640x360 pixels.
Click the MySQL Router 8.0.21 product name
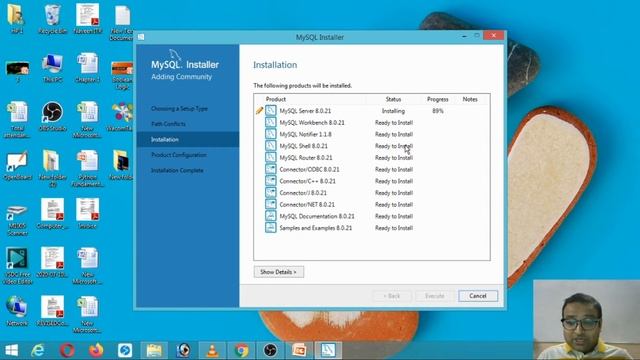[x=306, y=158]
